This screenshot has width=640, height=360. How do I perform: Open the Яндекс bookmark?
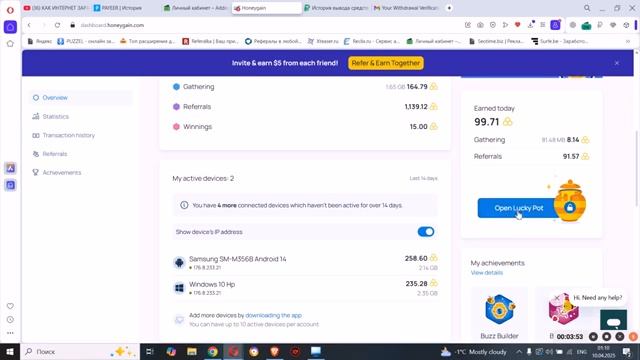(x=40, y=41)
